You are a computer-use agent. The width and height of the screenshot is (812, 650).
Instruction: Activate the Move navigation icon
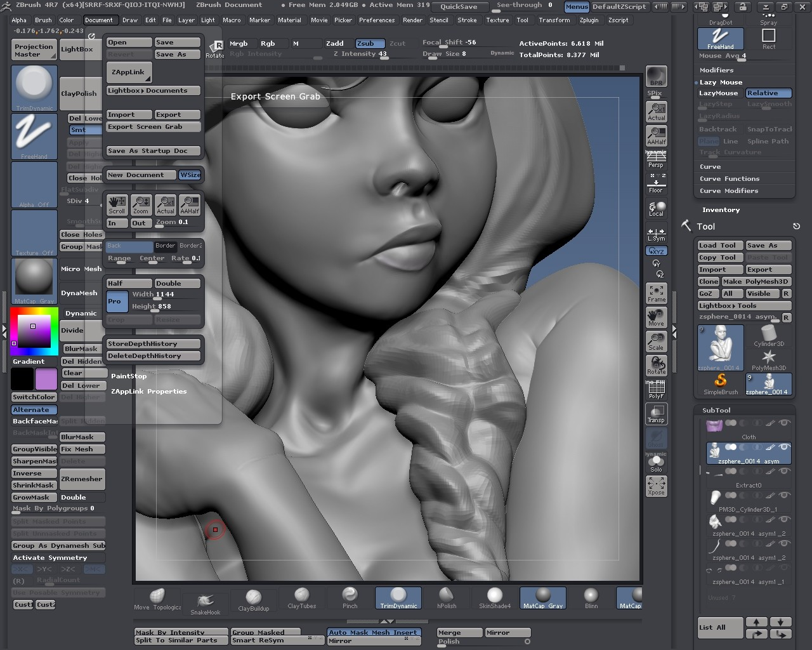(x=656, y=317)
